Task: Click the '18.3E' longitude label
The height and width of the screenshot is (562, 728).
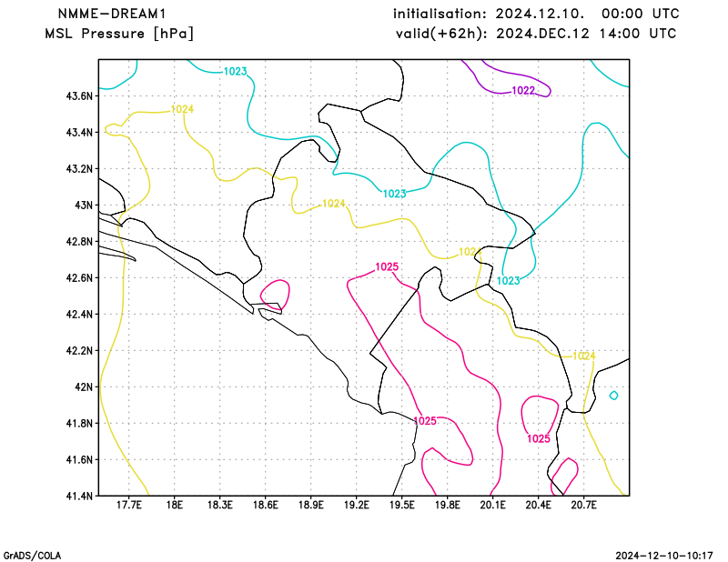Action: (x=219, y=505)
